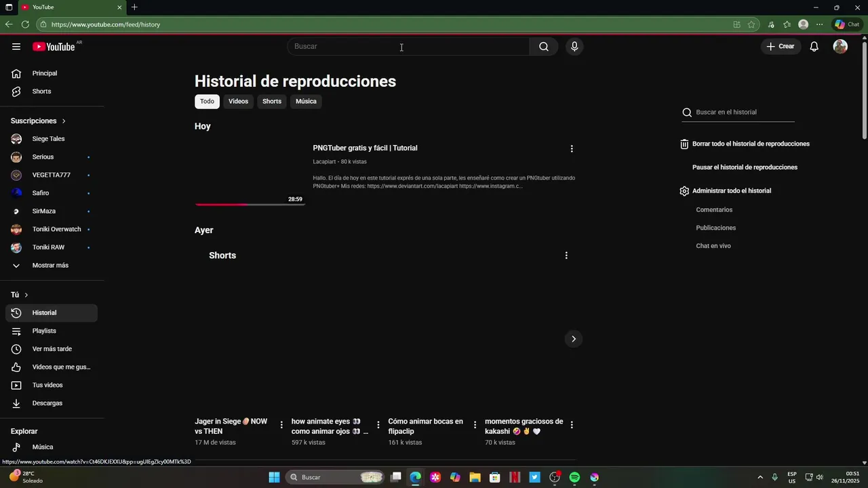Open Videos que me gustan
Screen dimensions: 868x488
point(52,367)
